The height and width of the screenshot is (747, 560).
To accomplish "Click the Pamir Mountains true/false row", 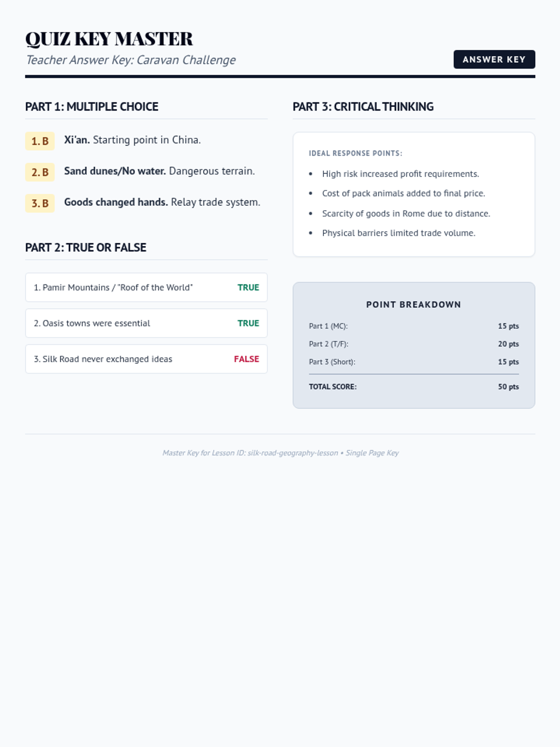I will click(146, 288).
